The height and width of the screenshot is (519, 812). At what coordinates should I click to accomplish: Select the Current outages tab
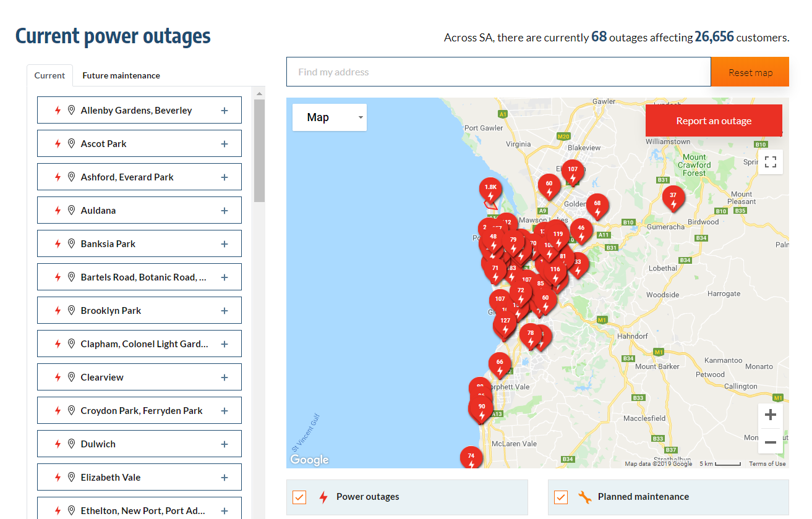[x=49, y=75]
